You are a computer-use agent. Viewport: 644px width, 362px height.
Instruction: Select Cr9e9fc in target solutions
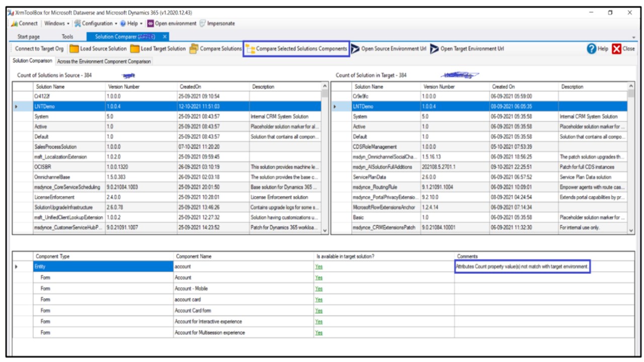point(479,96)
